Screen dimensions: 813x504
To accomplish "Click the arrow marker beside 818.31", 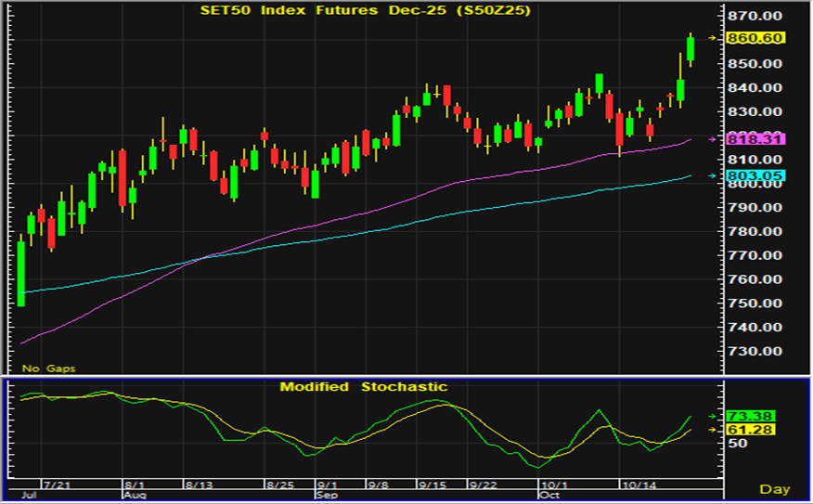I will 713,139.
